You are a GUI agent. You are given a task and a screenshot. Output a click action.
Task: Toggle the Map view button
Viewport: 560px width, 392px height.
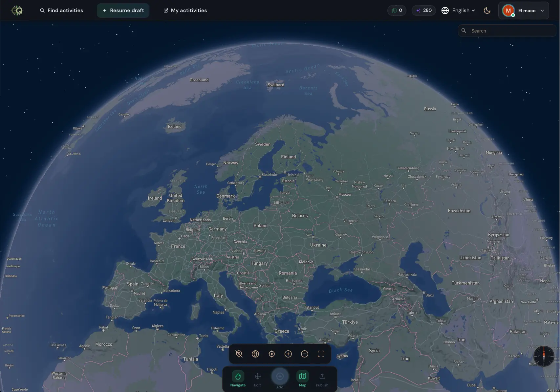click(x=302, y=379)
